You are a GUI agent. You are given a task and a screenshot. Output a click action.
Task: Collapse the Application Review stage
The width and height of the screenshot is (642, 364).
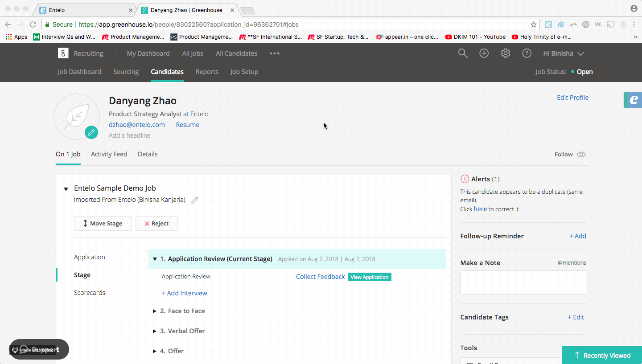coord(155,259)
